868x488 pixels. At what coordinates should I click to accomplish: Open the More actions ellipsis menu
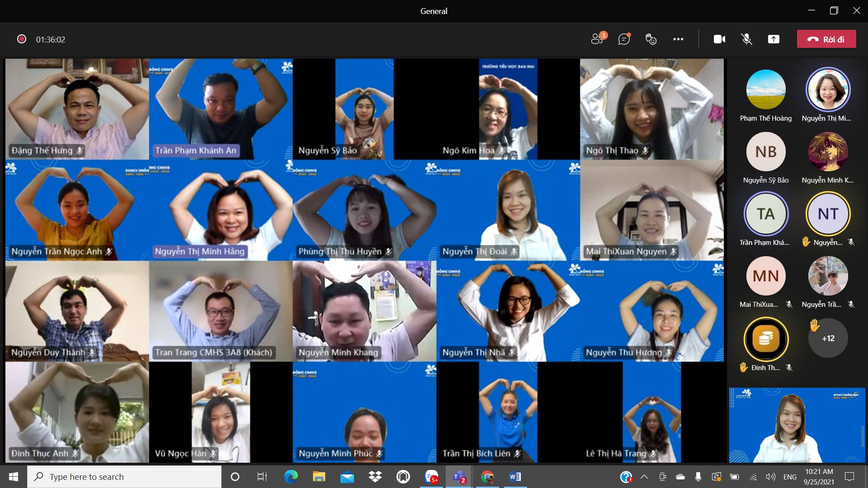pos(678,39)
